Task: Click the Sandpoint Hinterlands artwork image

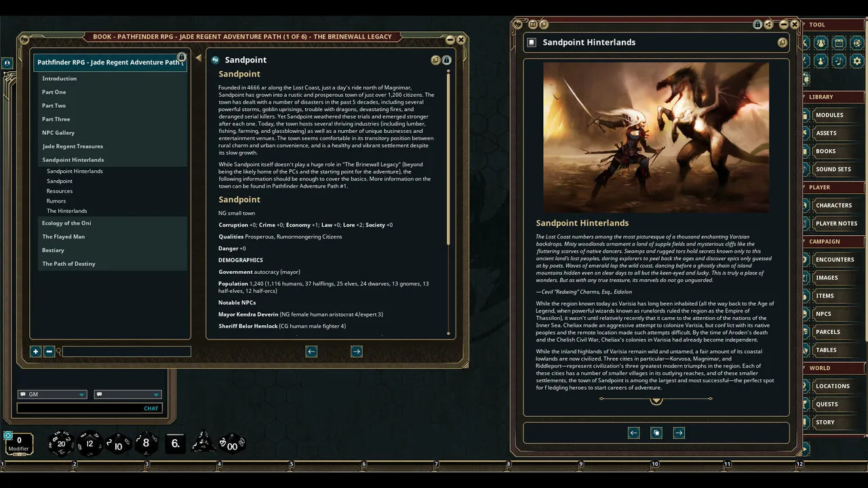Action: click(x=656, y=138)
